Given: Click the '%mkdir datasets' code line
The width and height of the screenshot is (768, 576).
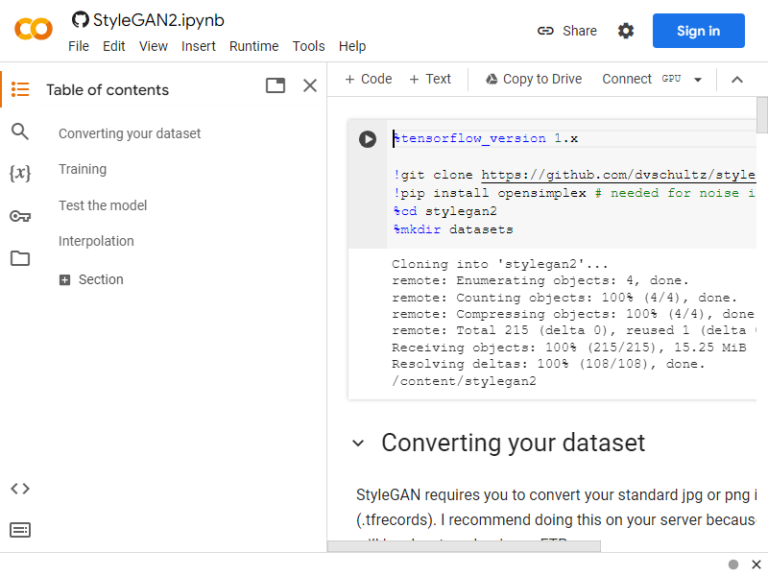Looking at the screenshot, I should pyautogui.click(x=453, y=229).
